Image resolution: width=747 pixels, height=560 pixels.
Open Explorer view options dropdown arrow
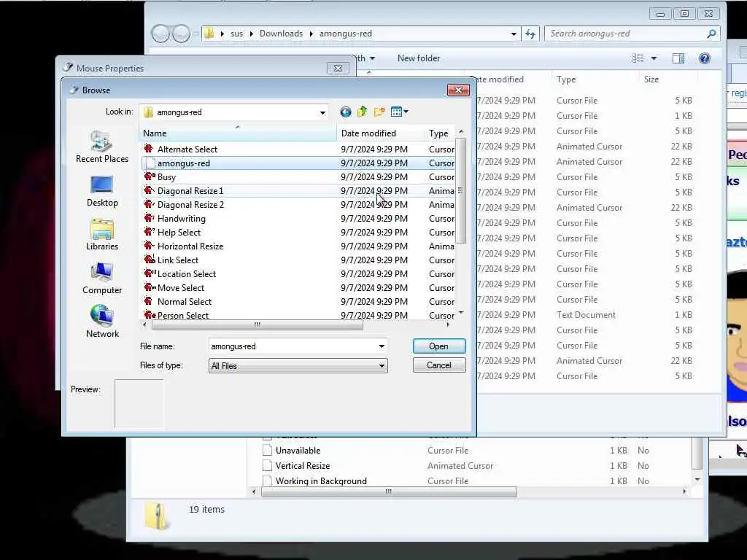tap(654, 58)
